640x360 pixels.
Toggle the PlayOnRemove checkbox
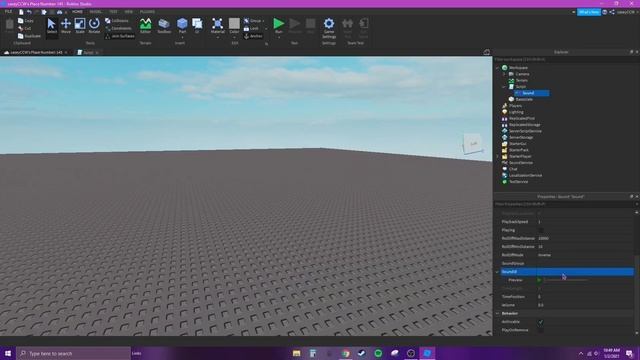click(x=540, y=330)
